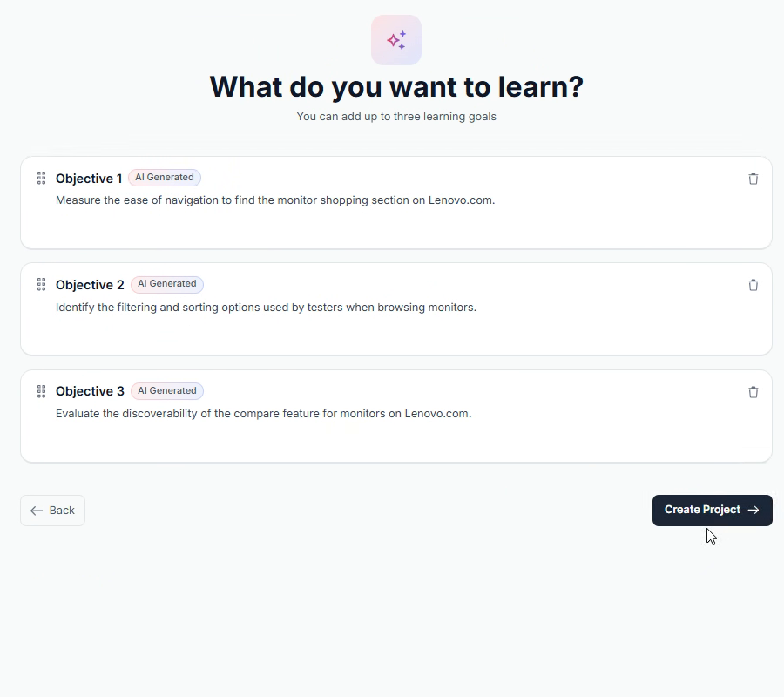The height and width of the screenshot is (697, 784).
Task: Delete Objective 3 using its trash icon
Action: click(x=753, y=392)
